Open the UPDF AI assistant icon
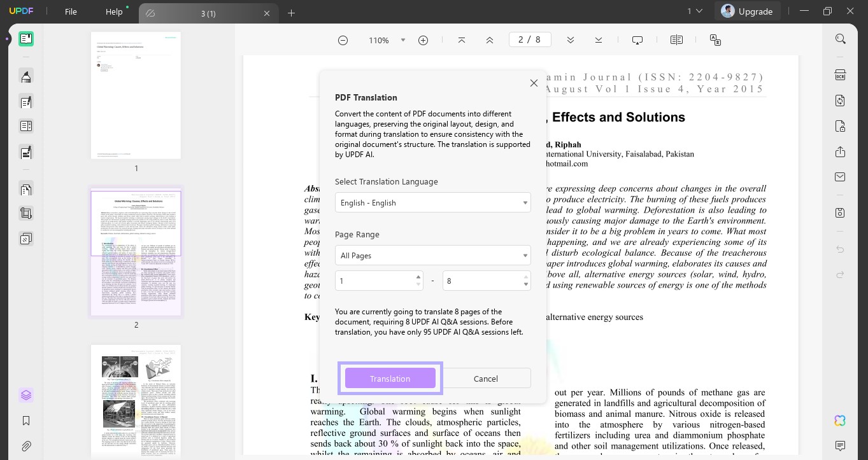 [x=840, y=421]
